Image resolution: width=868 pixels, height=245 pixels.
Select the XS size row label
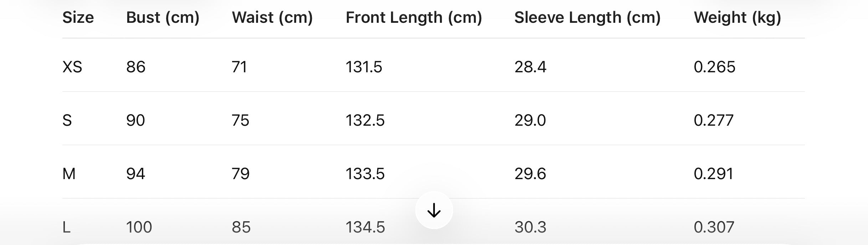pyautogui.click(x=72, y=67)
